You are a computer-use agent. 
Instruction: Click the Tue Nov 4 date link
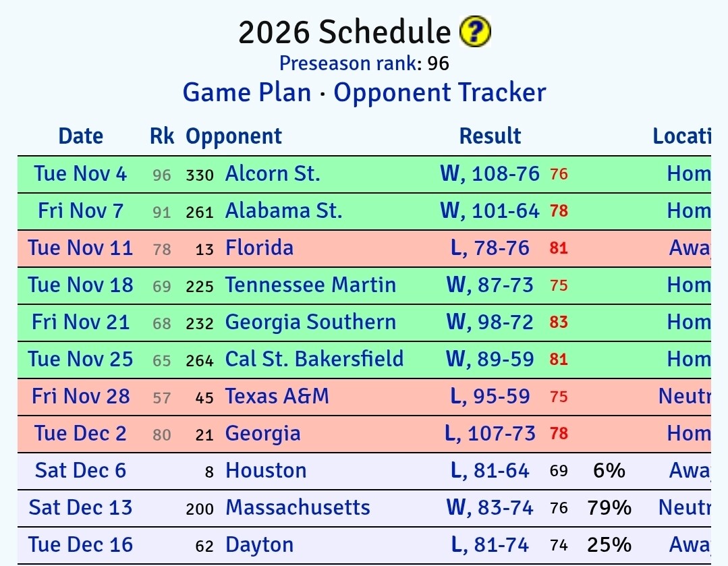80,174
